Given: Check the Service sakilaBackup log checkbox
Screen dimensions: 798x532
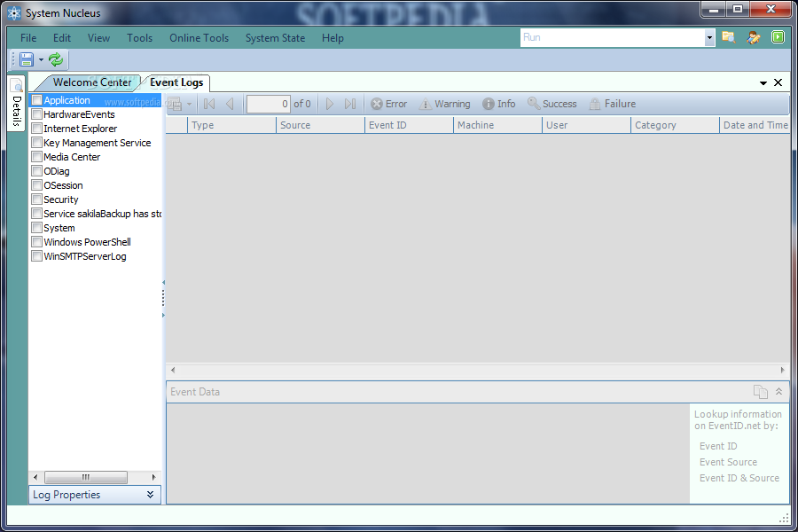Looking at the screenshot, I should point(36,214).
